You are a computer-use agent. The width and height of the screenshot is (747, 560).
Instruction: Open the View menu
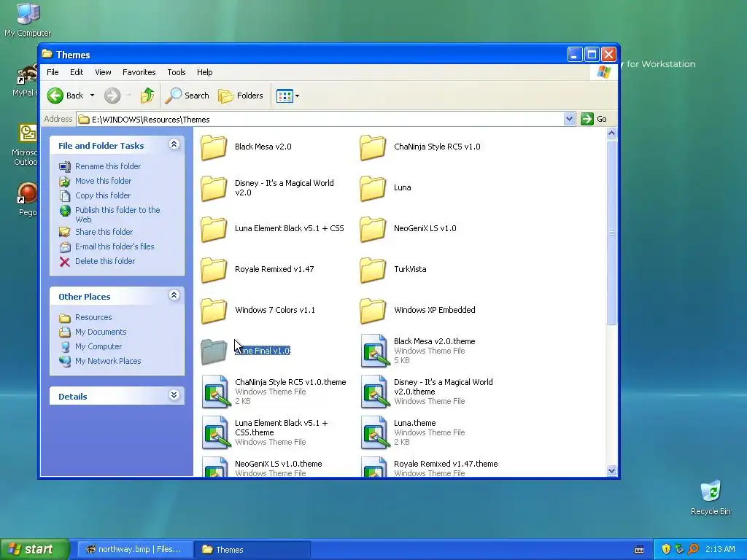point(103,72)
